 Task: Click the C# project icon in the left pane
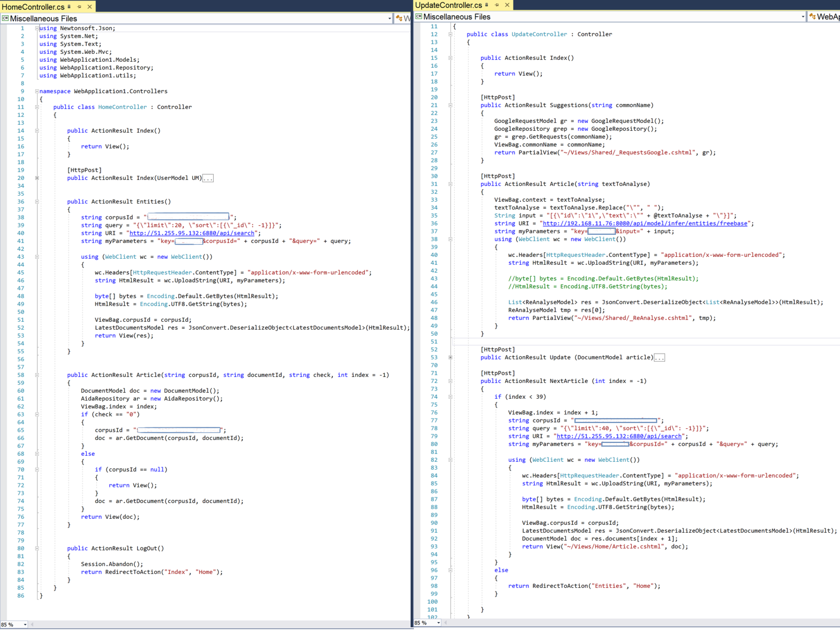[x=5, y=18]
